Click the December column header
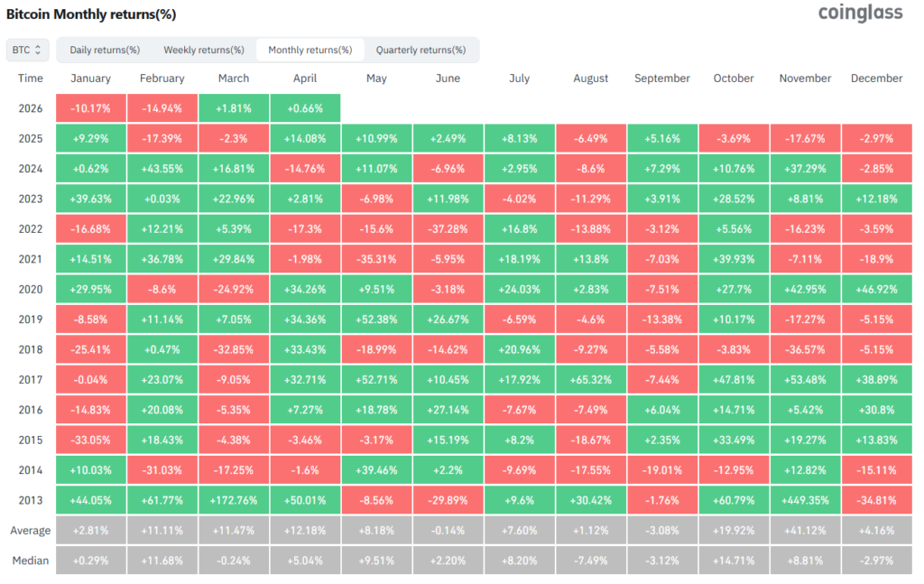Viewport: 924px width, 584px height. 876,79
